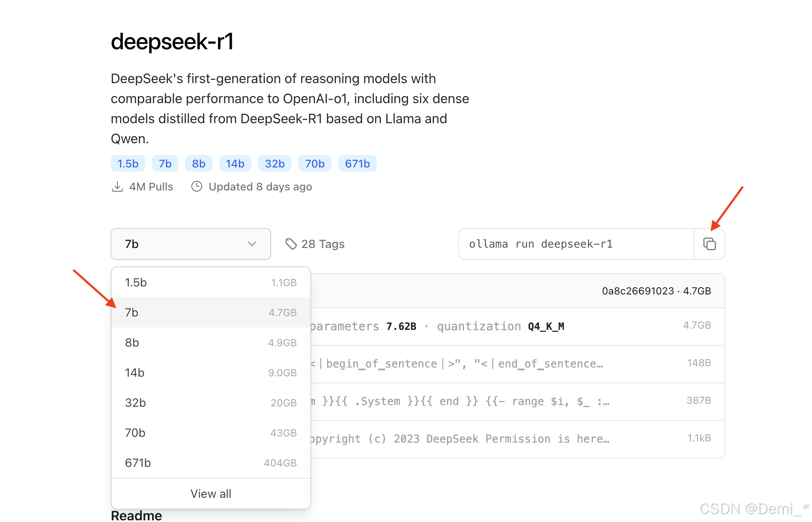Click View all in dropdown
The width and height of the screenshot is (812, 522).
(211, 494)
